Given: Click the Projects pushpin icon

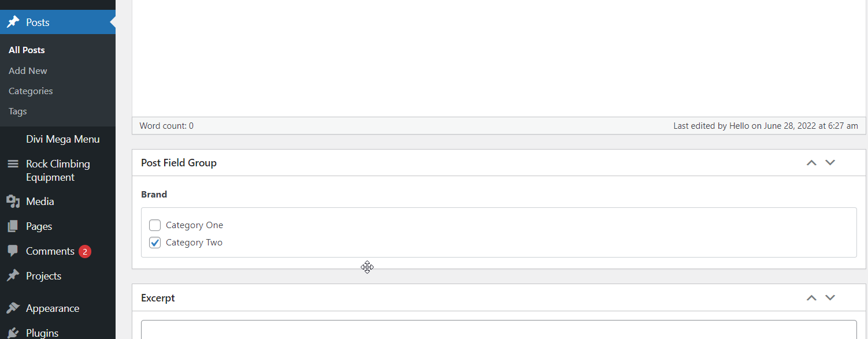Looking at the screenshot, I should tap(13, 276).
